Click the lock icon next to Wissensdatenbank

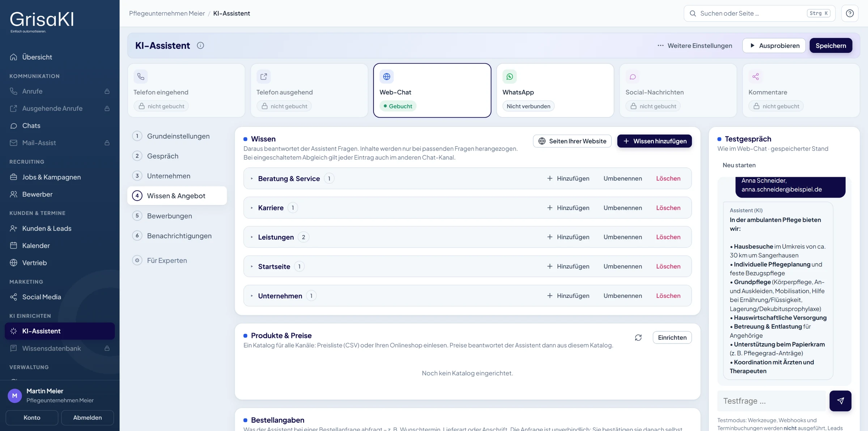click(x=107, y=348)
